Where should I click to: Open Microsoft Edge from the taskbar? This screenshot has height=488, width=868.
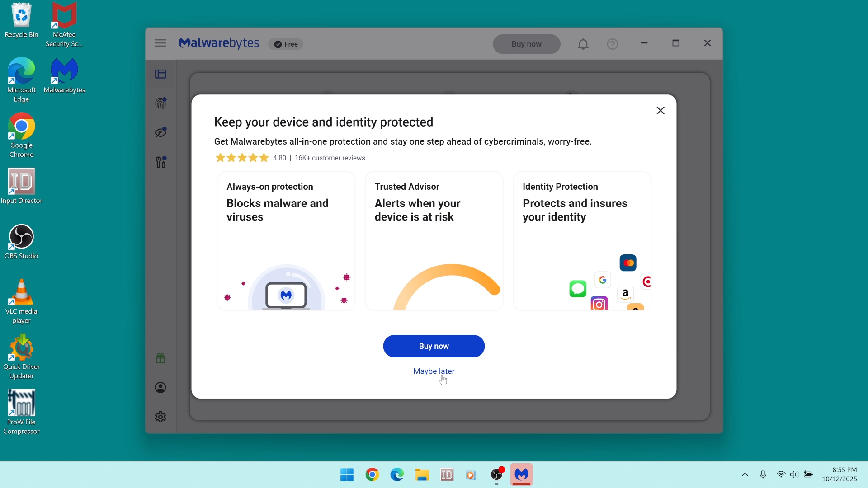click(397, 474)
